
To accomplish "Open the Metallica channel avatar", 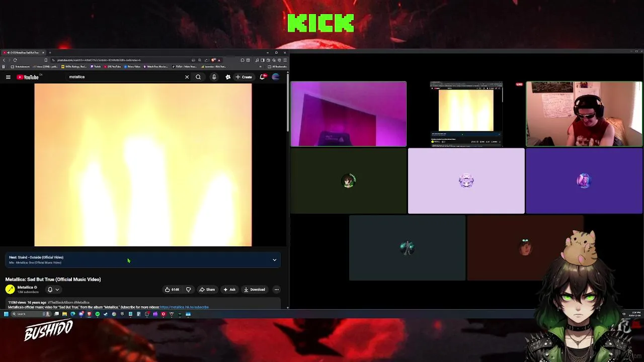I will [x=10, y=289].
